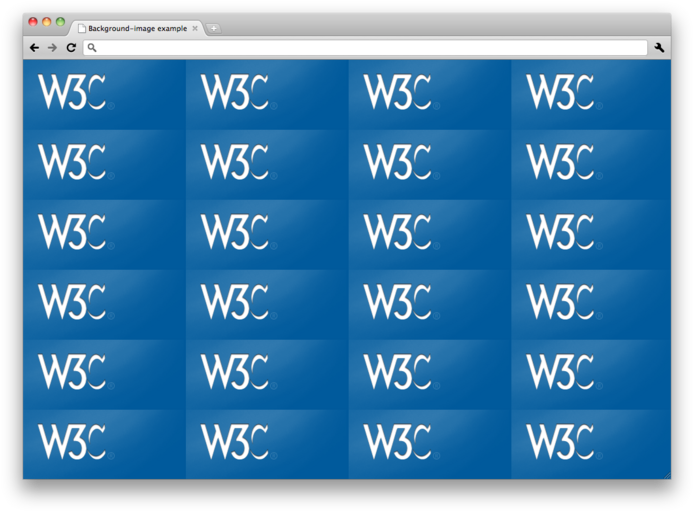Maximize the window using green button
Screen dimensions: 693x511
coord(61,22)
